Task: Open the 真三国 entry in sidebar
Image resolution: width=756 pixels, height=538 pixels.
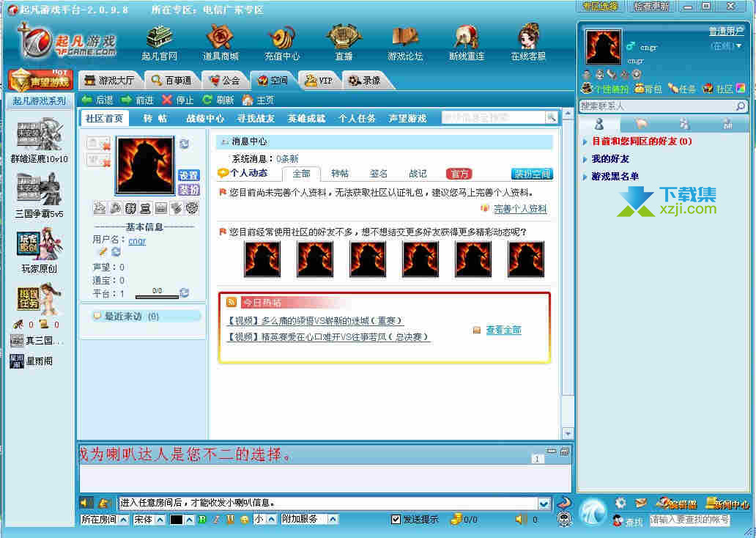Action: point(37,341)
